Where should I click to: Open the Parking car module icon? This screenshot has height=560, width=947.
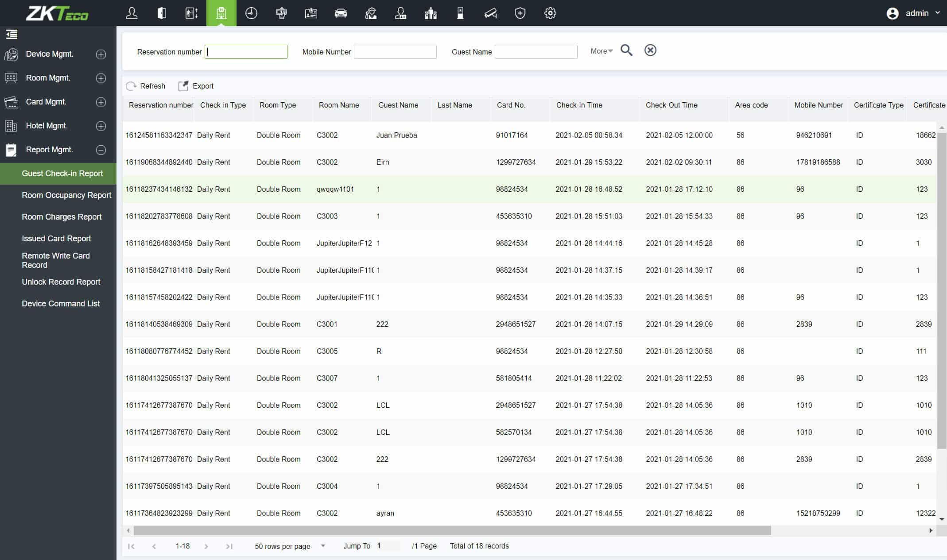[341, 13]
